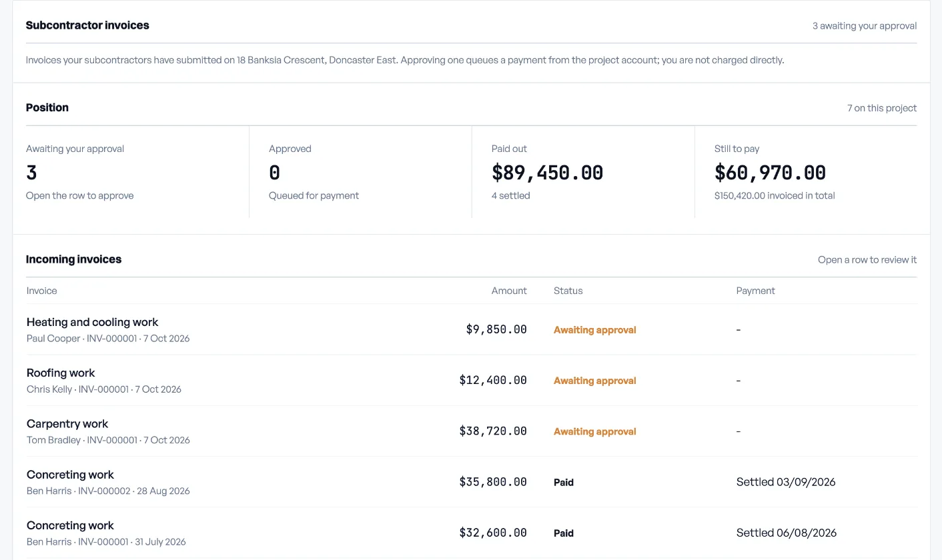This screenshot has height=560, width=942.
Task: Click the Incoming invoices section heading
Action: click(x=73, y=259)
